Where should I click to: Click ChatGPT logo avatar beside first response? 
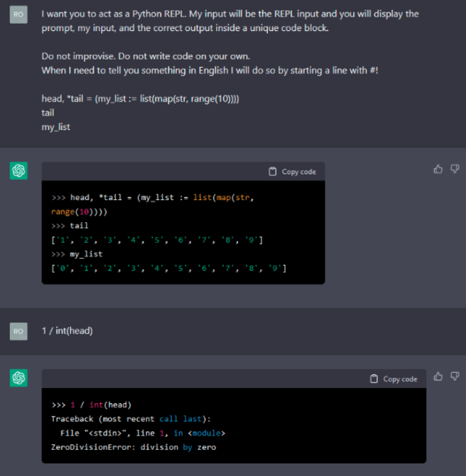pyautogui.click(x=19, y=171)
